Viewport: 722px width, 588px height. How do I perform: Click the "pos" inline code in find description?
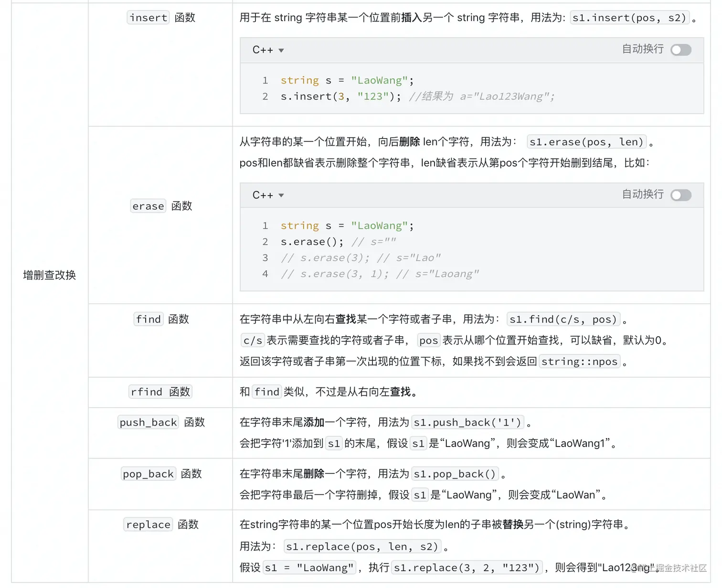[x=428, y=341]
